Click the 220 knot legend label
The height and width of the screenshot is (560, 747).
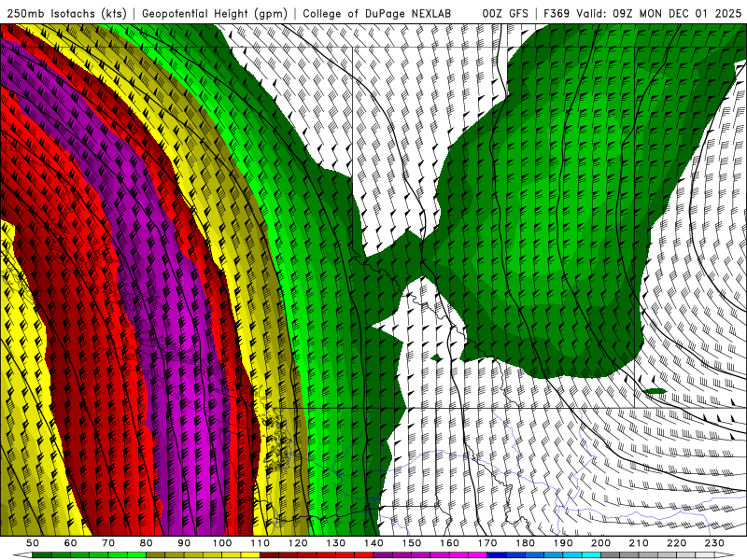676,543
